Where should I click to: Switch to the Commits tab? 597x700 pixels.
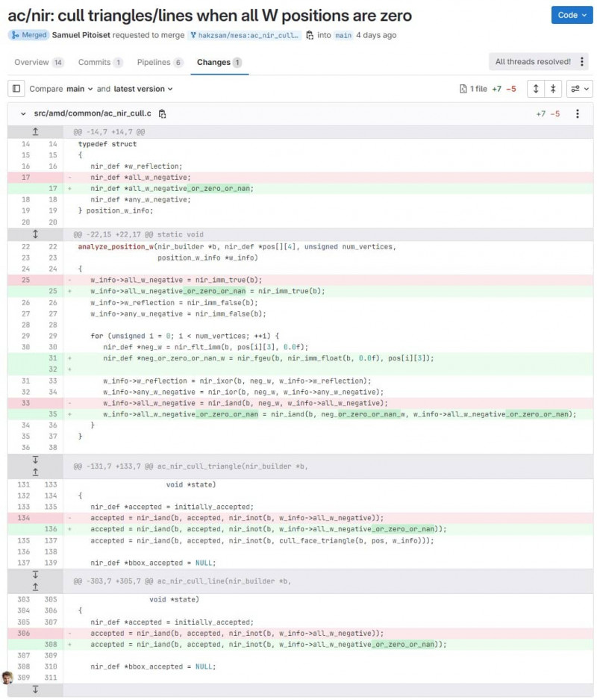101,62
